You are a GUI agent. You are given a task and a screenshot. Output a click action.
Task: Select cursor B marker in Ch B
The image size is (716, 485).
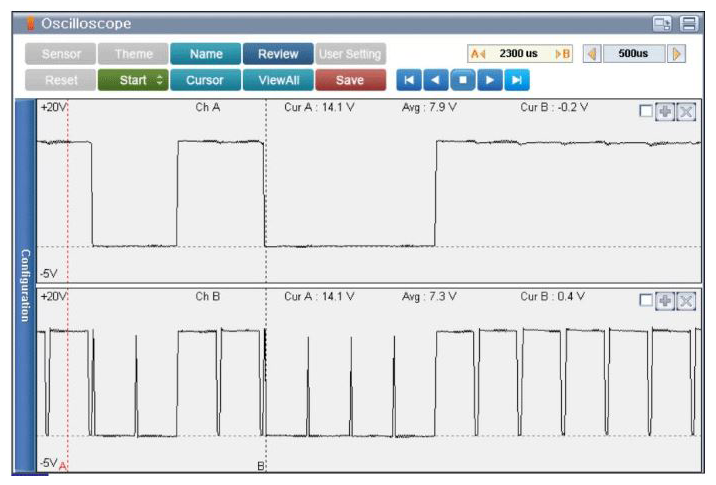tap(261, 466)
